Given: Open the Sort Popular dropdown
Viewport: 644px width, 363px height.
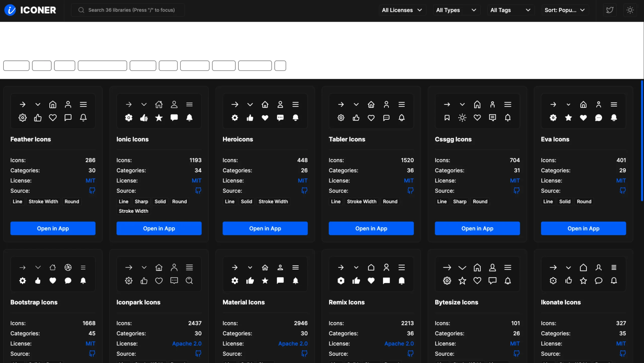Looking at the screenshot, I should [x=565, y=10].
